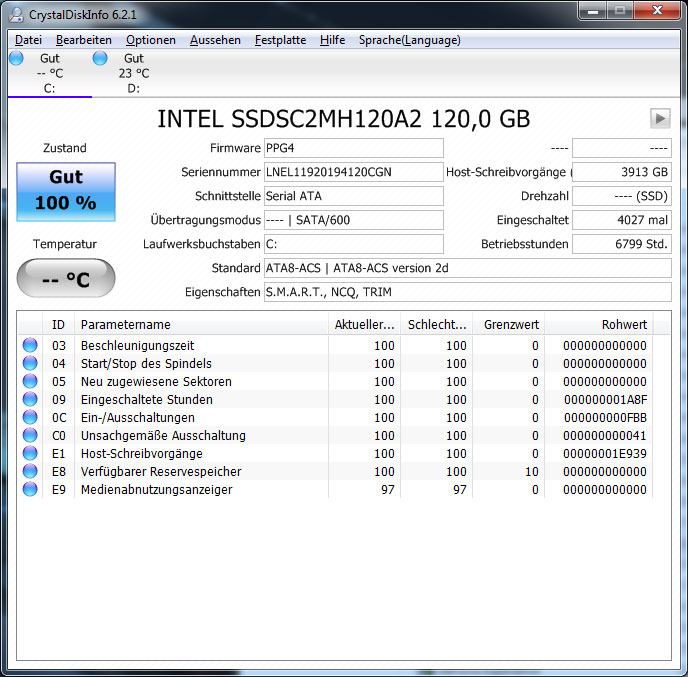Click the Host-Schreibvorgänge value 3913 GB
This screenshot has width=688, height=677.
pos(622,172)
